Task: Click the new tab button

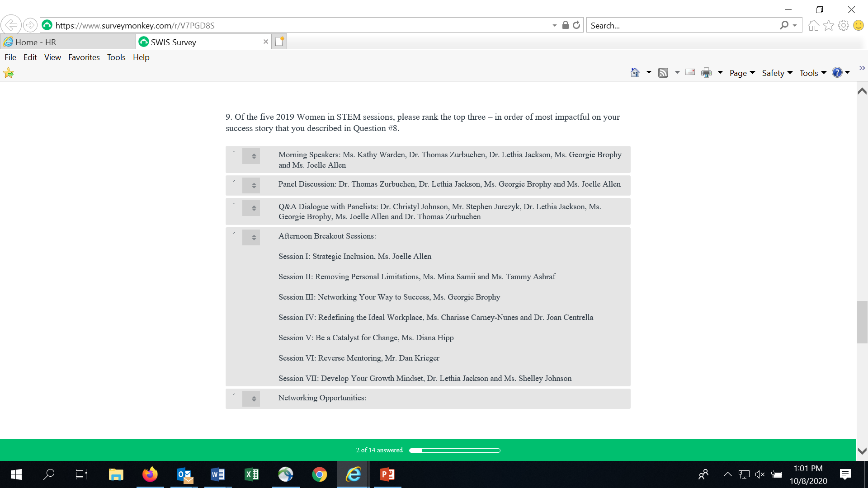Action: (279, 42)
